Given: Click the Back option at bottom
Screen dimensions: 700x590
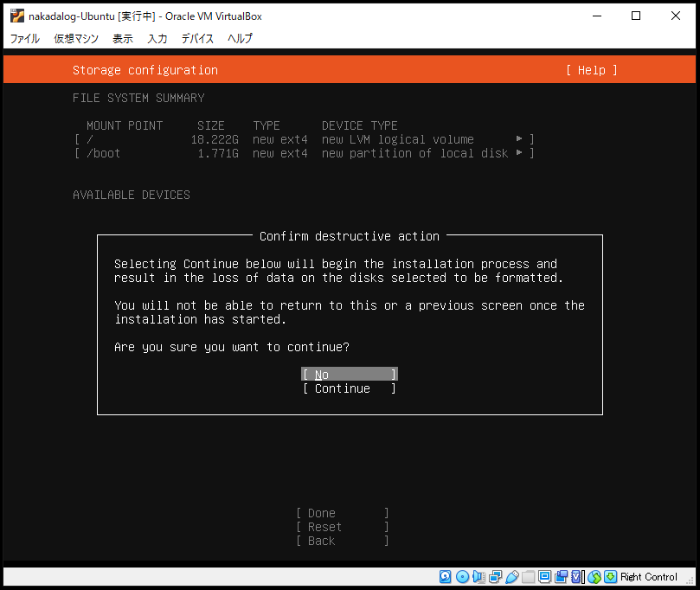Looking at the screenshot, I should [x=342, y=541].
